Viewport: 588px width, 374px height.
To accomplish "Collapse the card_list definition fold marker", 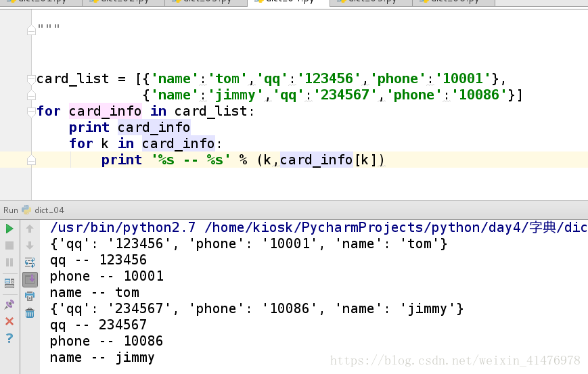I will click(x=32, y=79).
